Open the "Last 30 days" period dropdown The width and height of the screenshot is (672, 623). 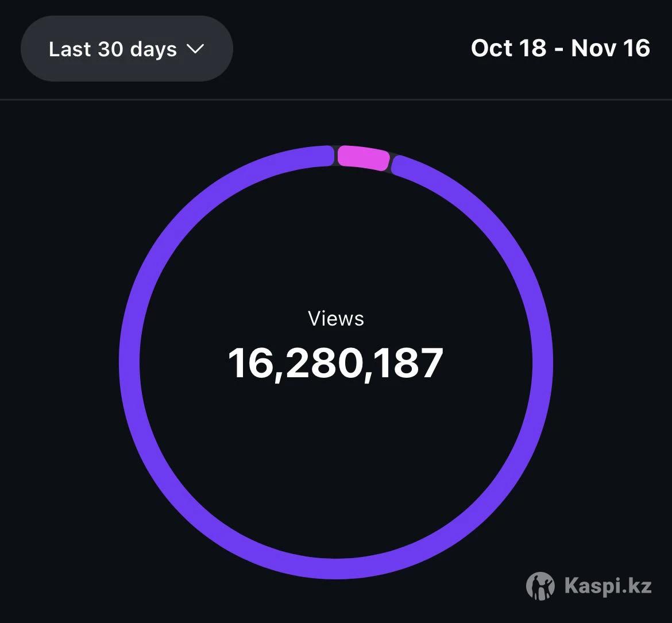point(126,49)
